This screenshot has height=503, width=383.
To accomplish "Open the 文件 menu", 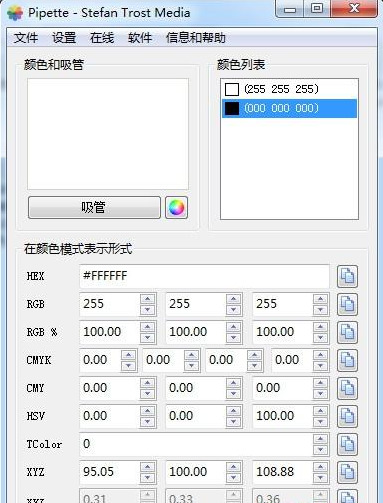I will point(26,38).
